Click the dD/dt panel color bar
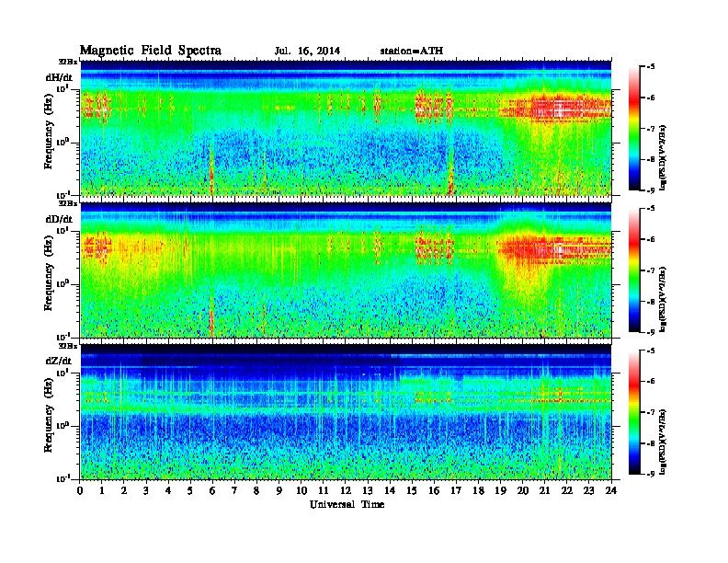 [x=634, y=270]
